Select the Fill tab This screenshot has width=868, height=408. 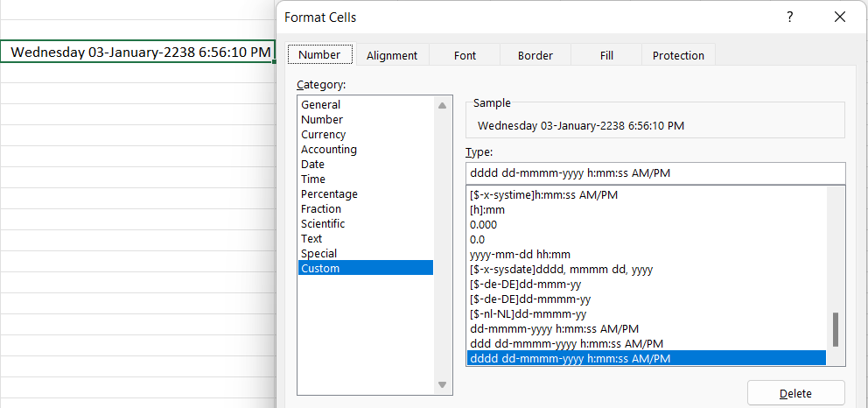pos(606,55)
